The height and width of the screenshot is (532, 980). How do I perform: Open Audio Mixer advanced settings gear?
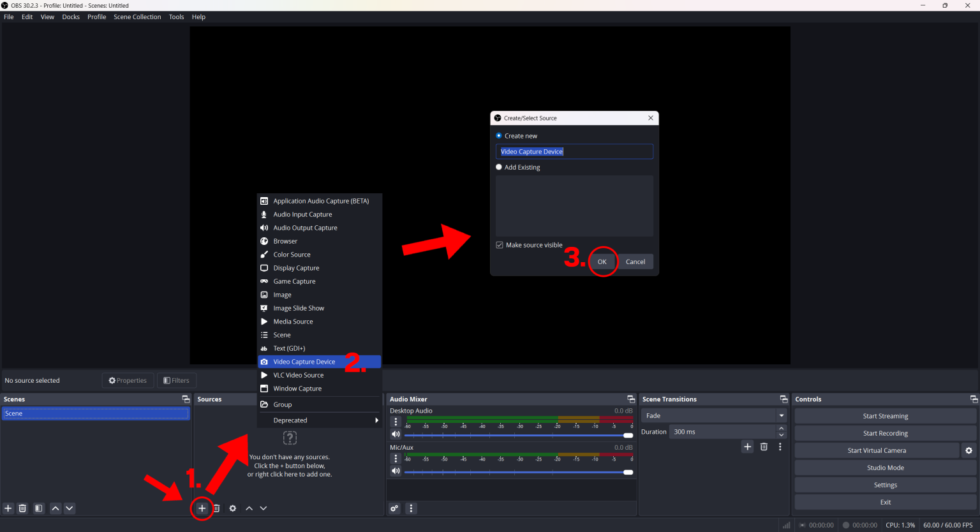(x=394, y=508)
